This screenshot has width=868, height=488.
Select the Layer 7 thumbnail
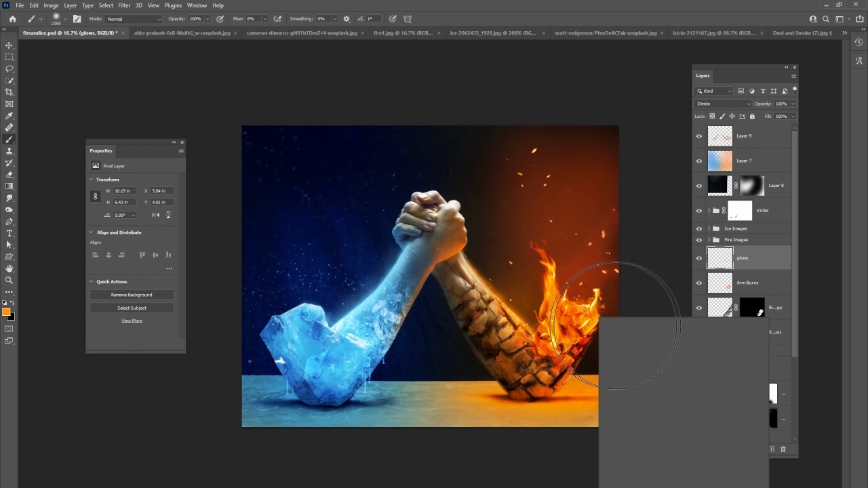tap(719, 161)
